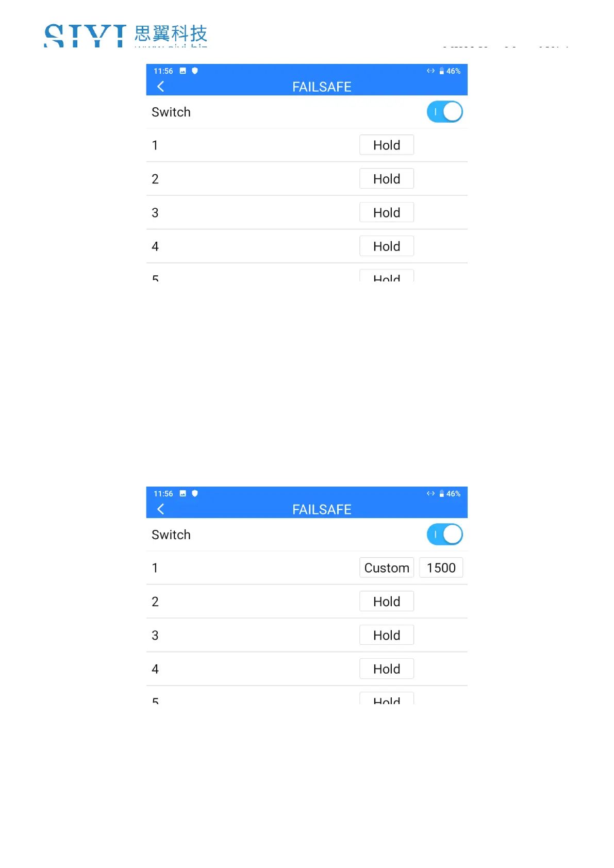Open channel 3 Hold selector in the lower screen

coord(387,636)
